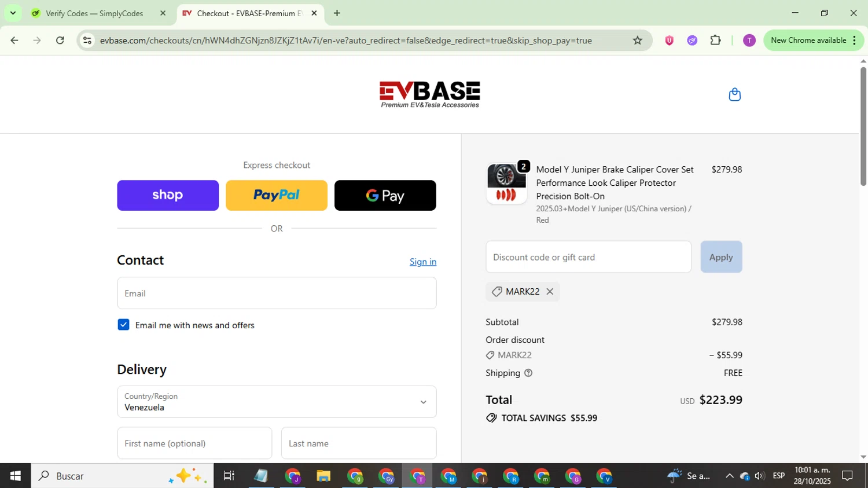The height and width of the screenshot is (488, 868).
Task: Click the address bar URL
Action: [345, 41]
